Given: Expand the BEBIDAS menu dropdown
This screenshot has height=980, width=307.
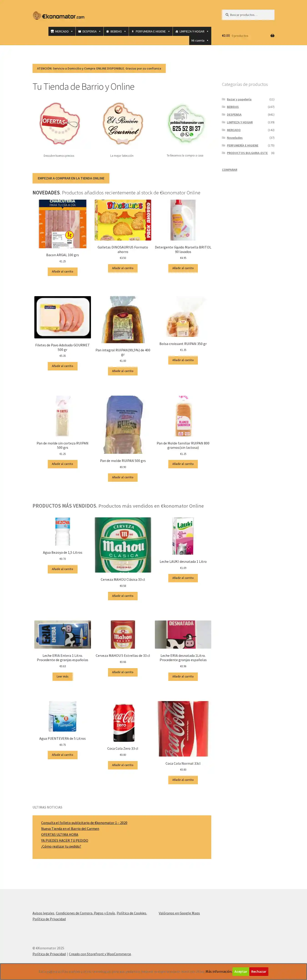Looking at the screenshot, I should pos(116,32).
